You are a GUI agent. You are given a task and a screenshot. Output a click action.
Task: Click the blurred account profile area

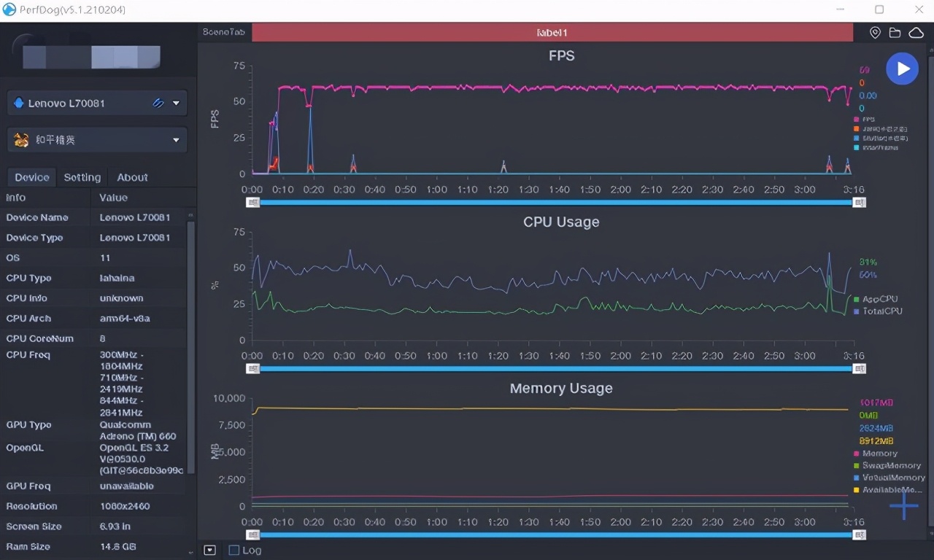tap(91, 58)
